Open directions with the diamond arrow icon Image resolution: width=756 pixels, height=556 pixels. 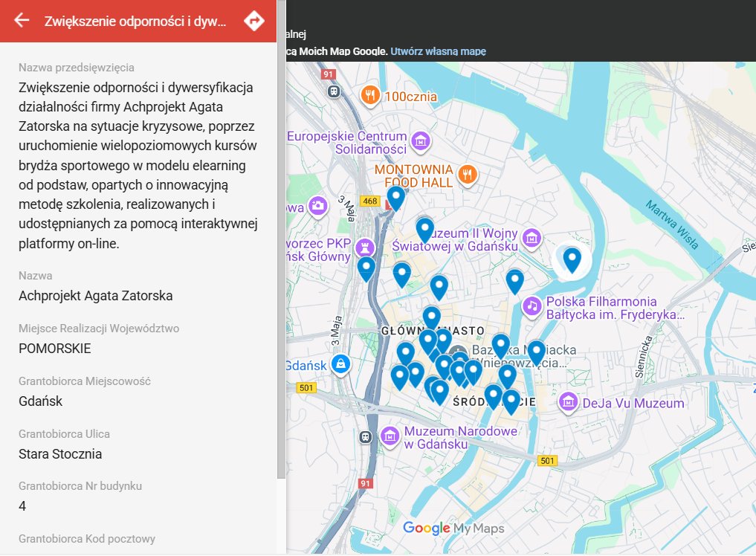tap(253, 21)
